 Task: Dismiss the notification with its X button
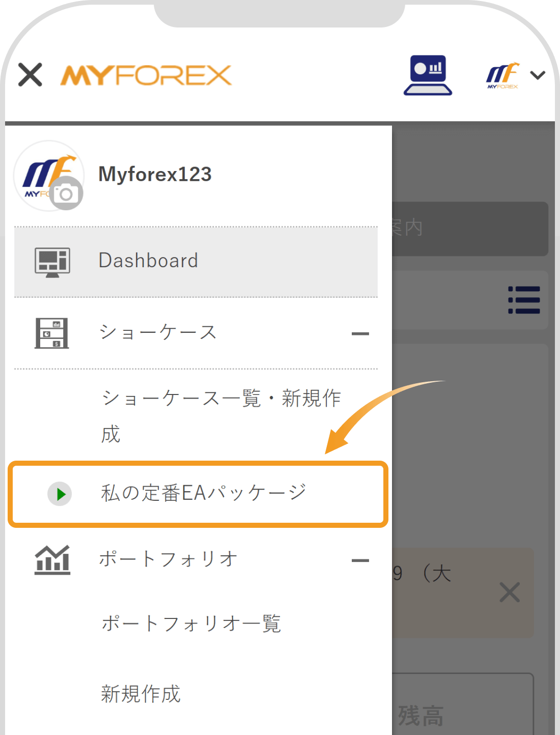point(509,592)
